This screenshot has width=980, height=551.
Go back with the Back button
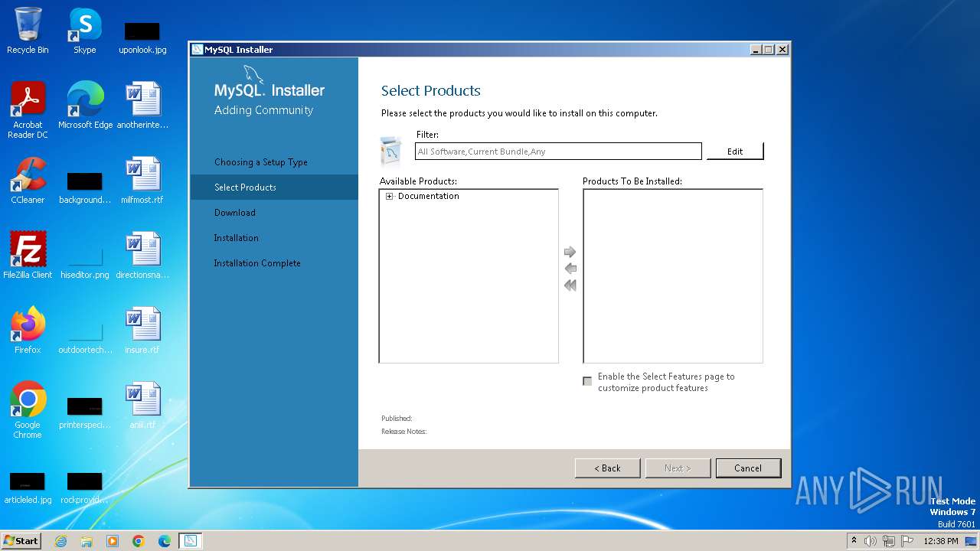tap(607, 468)
